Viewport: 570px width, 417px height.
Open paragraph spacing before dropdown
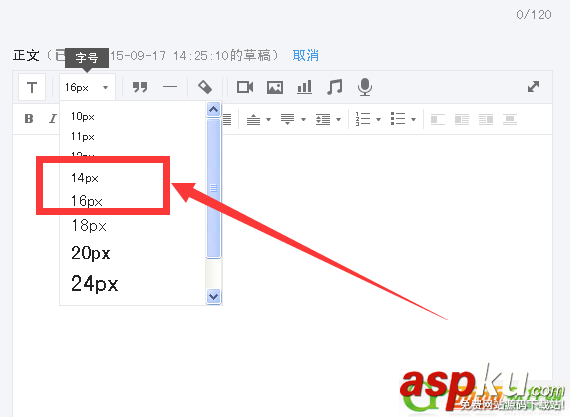269,119
